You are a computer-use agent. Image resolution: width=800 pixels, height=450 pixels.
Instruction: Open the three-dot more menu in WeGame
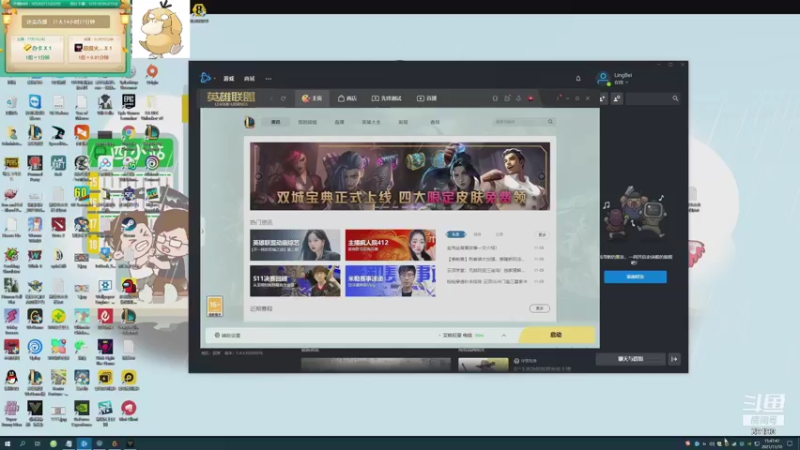pos(268,79)
